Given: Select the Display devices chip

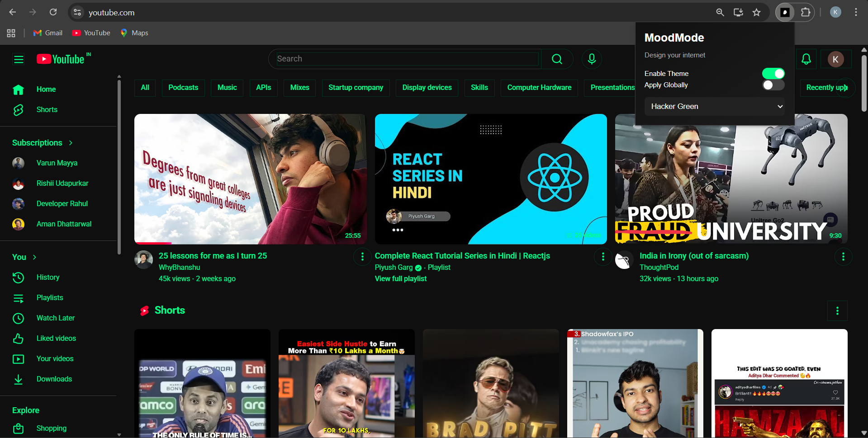Looking at the screenshot, I should point(427,88).
